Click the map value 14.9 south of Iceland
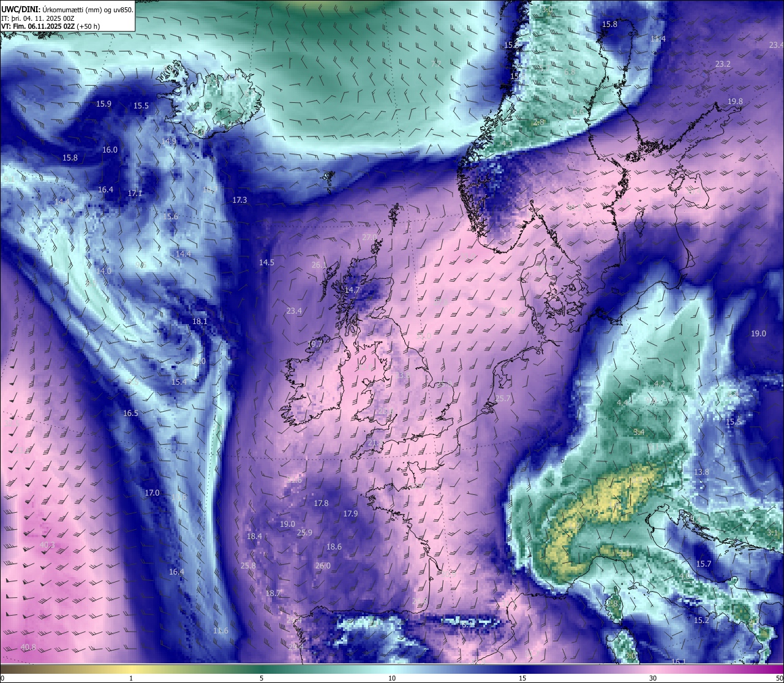 point(169,141)
